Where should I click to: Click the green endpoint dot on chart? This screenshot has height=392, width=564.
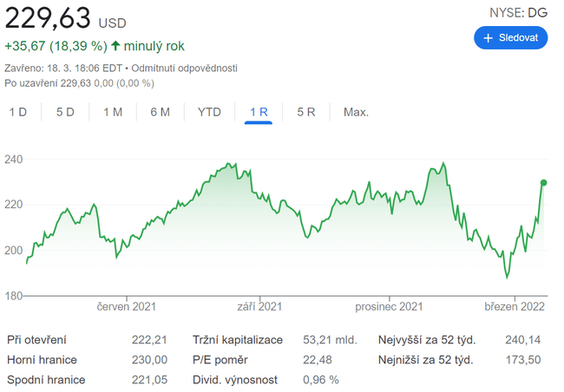[544, 182]
